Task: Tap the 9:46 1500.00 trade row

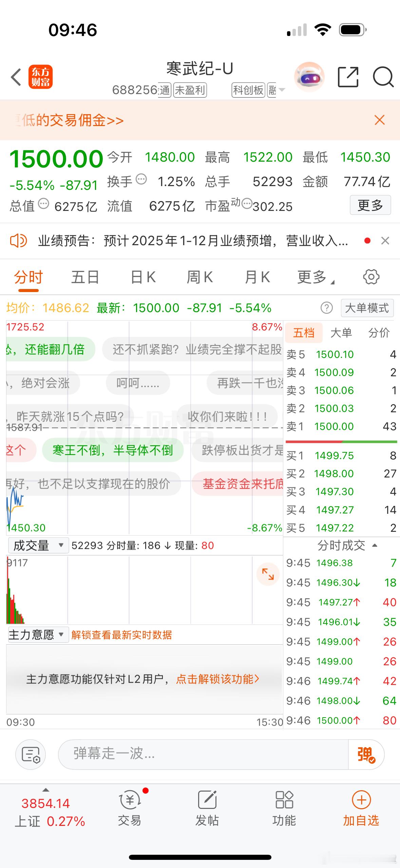Action: click(341, 720)
